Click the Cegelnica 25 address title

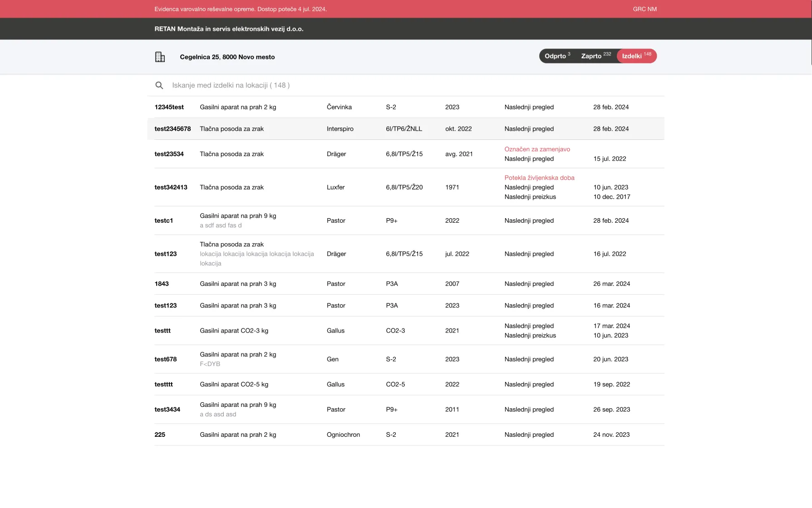[227, 57]
